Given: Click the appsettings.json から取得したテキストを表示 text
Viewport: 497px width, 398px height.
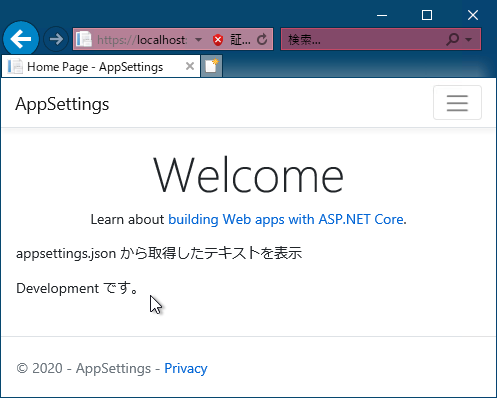Looking at the screenshot, I should click(x=159, y=254).
